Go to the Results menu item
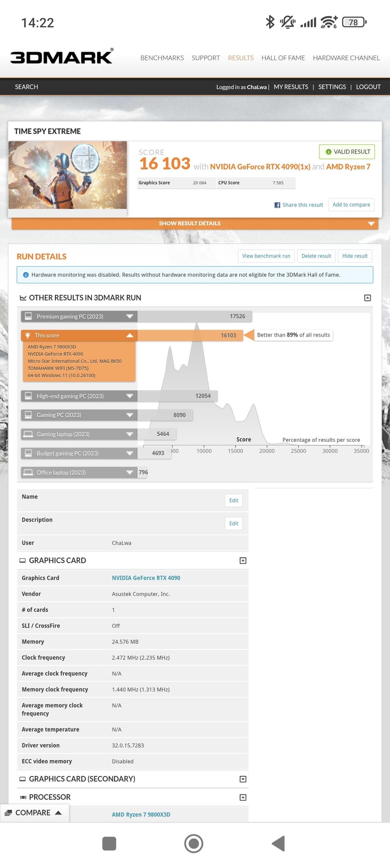Viewport: 390px width, 868px height. (x=240, y=58)
